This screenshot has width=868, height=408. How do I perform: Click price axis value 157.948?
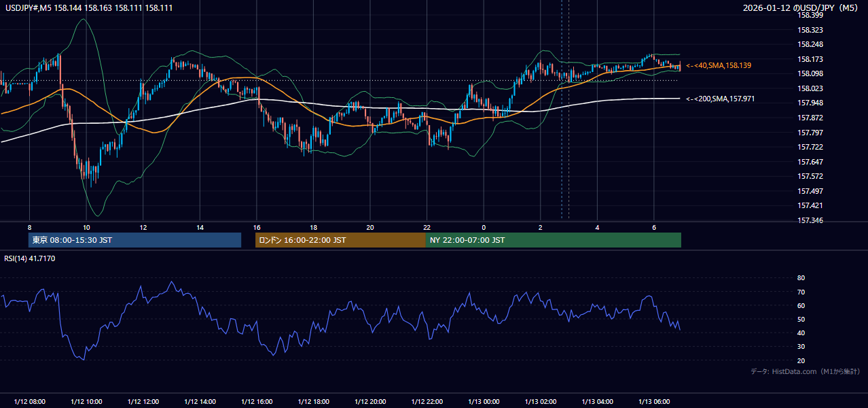click(x=812, y=103)
